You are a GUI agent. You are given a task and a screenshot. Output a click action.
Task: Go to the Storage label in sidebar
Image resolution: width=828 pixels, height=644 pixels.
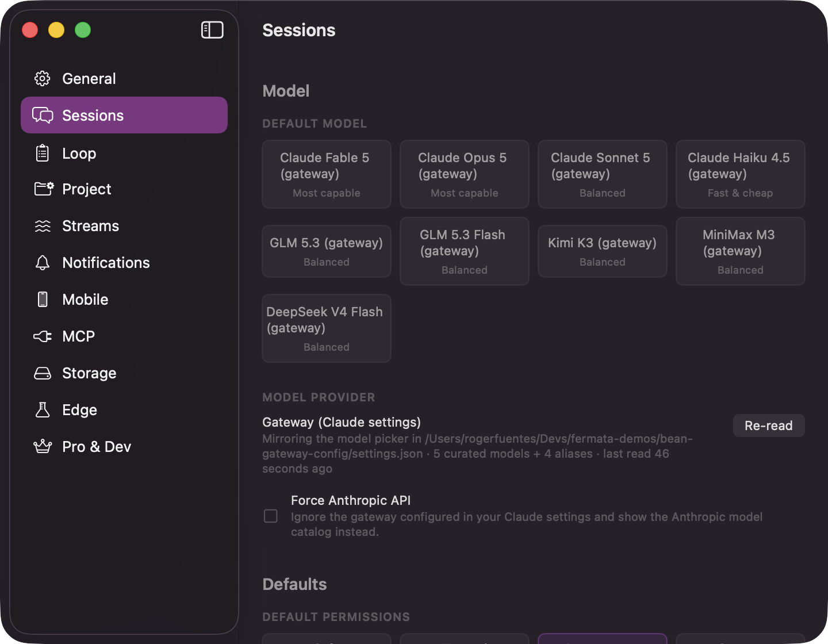click(x=89, y=373)
